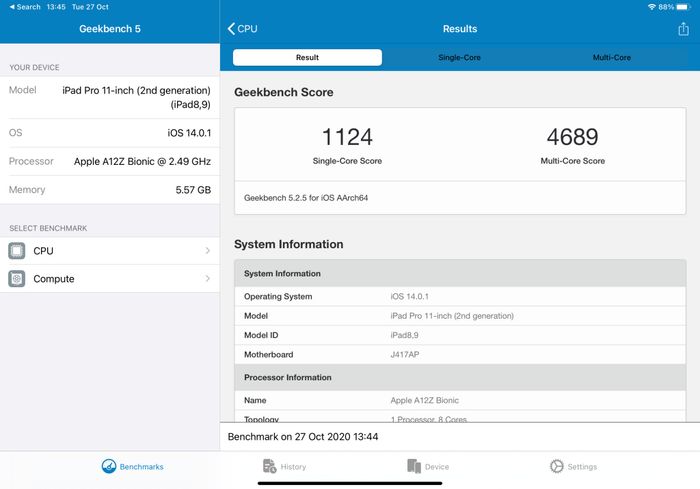Open the Benchmarks tab label
The height and width of the screenshot is (489, 700).
(x=142, y=467)
